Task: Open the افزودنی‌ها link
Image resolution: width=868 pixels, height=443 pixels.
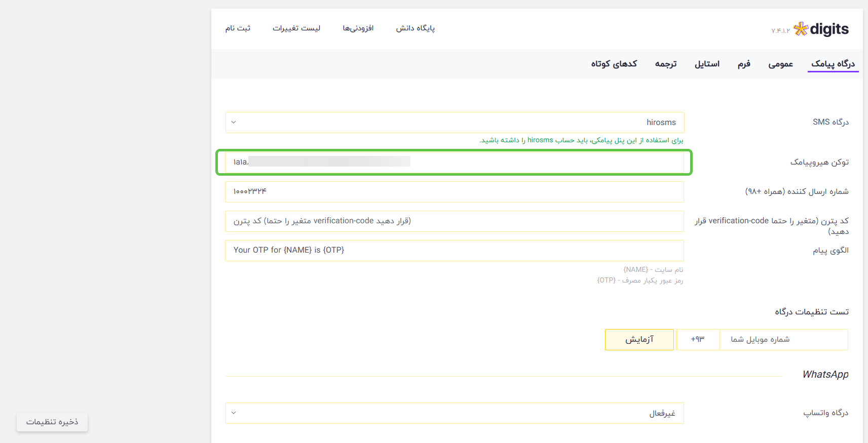Action: pyautogui.click(x=358, y=28)
